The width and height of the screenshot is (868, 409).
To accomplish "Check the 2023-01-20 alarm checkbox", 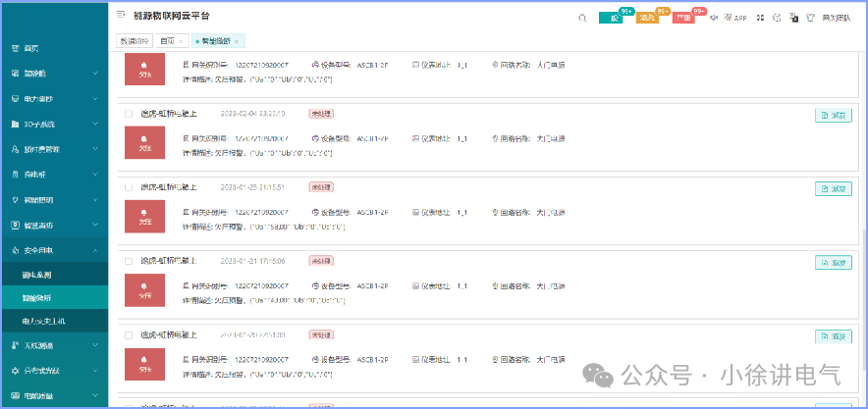I will (129, 334).
